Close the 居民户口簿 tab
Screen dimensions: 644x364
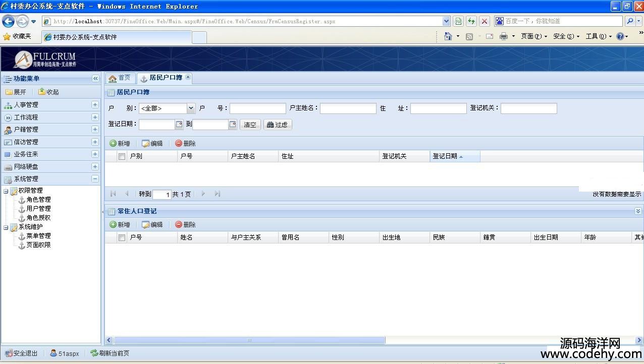(188, 77)
